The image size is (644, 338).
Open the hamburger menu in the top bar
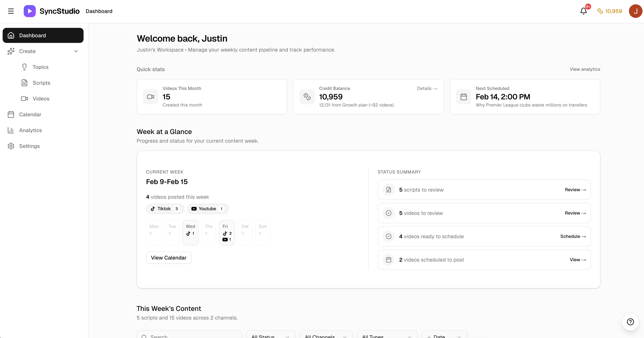[x=11, y=11]
